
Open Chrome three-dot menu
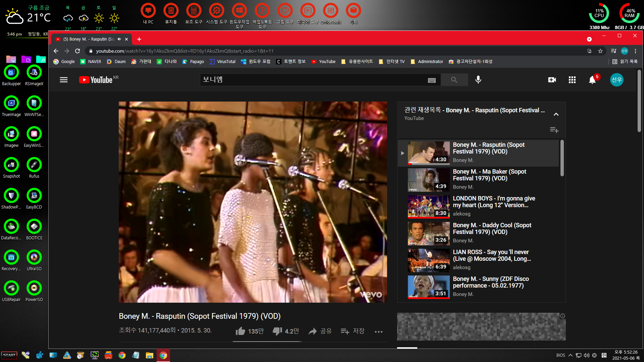tap(635, 51)
